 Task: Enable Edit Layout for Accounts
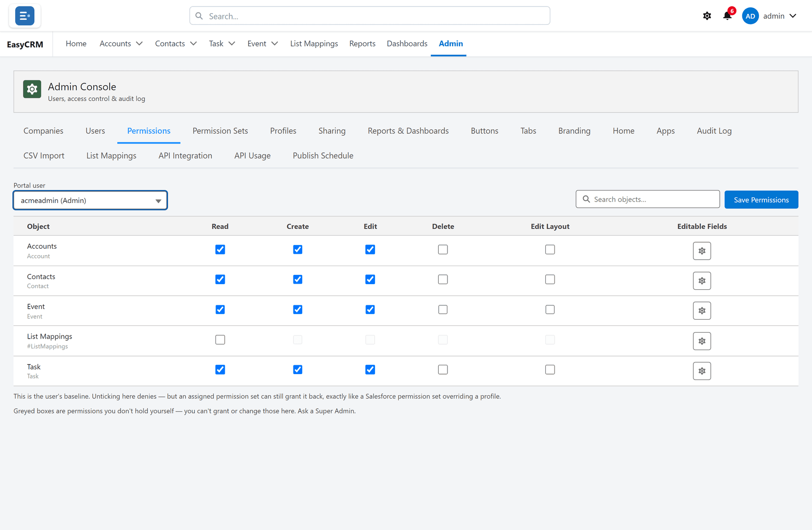click(550, 250)
